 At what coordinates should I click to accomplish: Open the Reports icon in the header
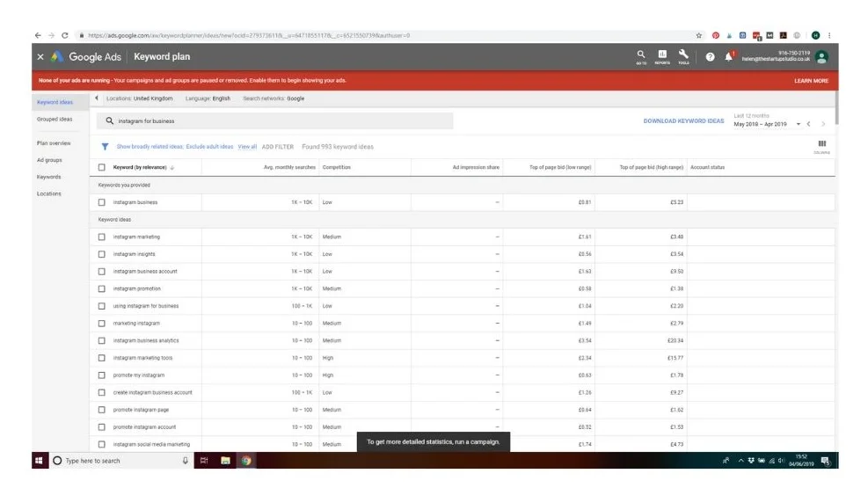[662, 55]
